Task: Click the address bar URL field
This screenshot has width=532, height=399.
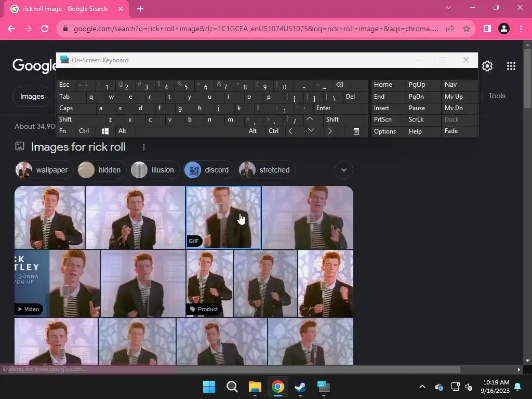Action: (x=255, y=29)
